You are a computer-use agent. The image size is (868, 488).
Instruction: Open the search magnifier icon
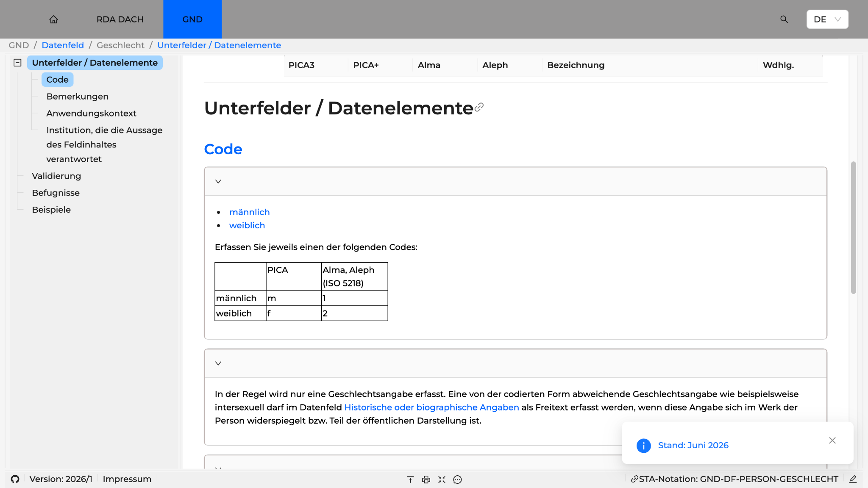click(784, 19)
